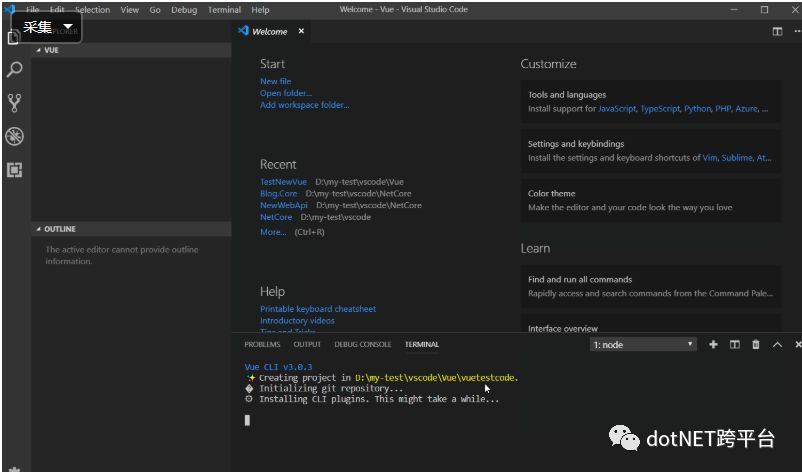Open recent project NewWebApi
Screen dimensions: 802x474
click(284, 205)
